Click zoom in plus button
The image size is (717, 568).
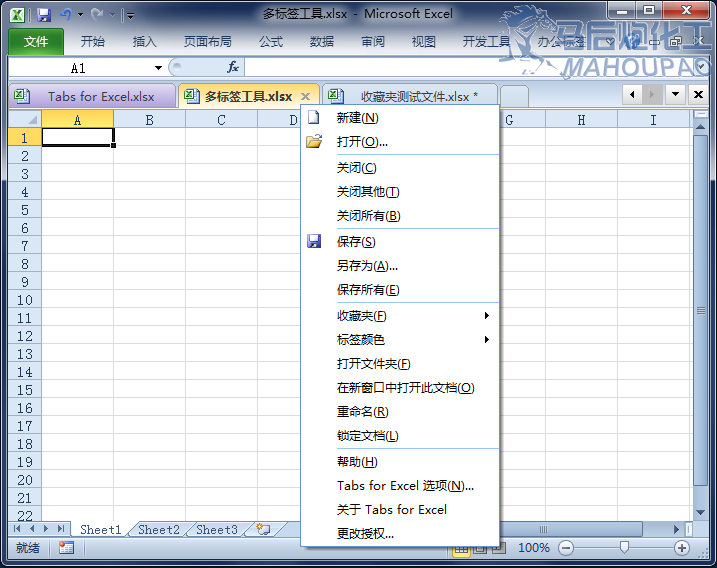point(682,548)
